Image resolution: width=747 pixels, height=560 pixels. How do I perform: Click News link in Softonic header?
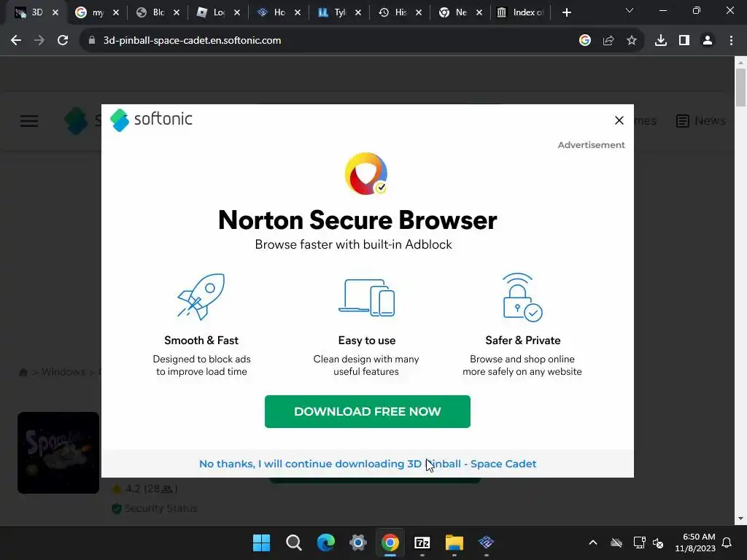[701, 121]
